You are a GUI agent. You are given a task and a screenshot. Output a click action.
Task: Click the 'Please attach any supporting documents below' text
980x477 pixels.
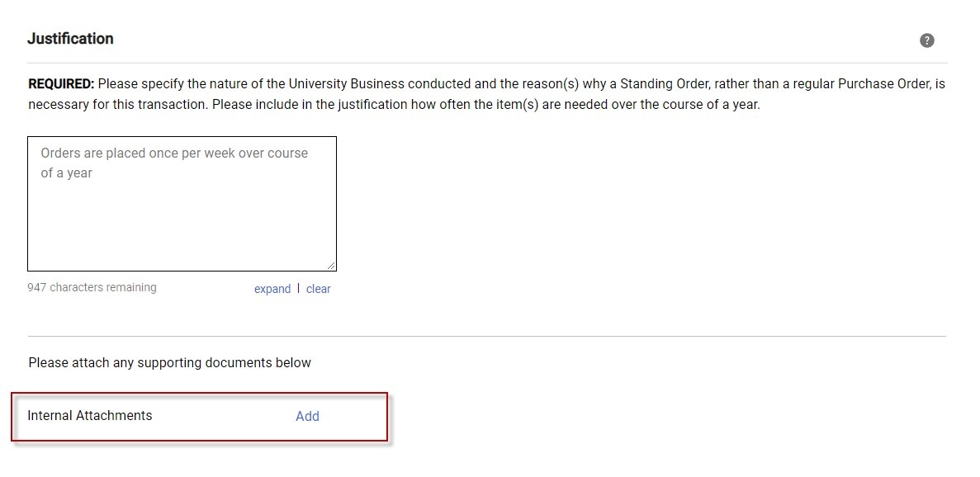pos(169,363)
